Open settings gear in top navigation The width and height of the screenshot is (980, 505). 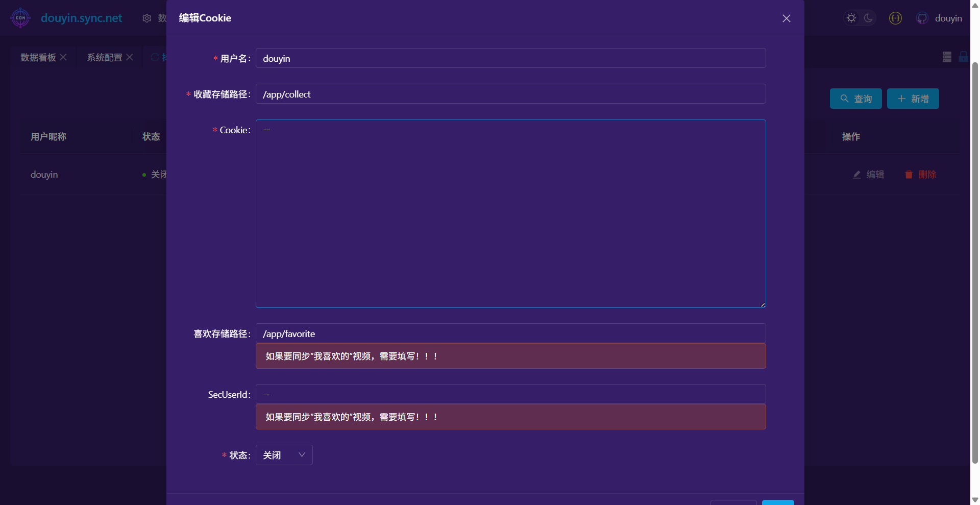pyautogui.click(x=147, y=18)
